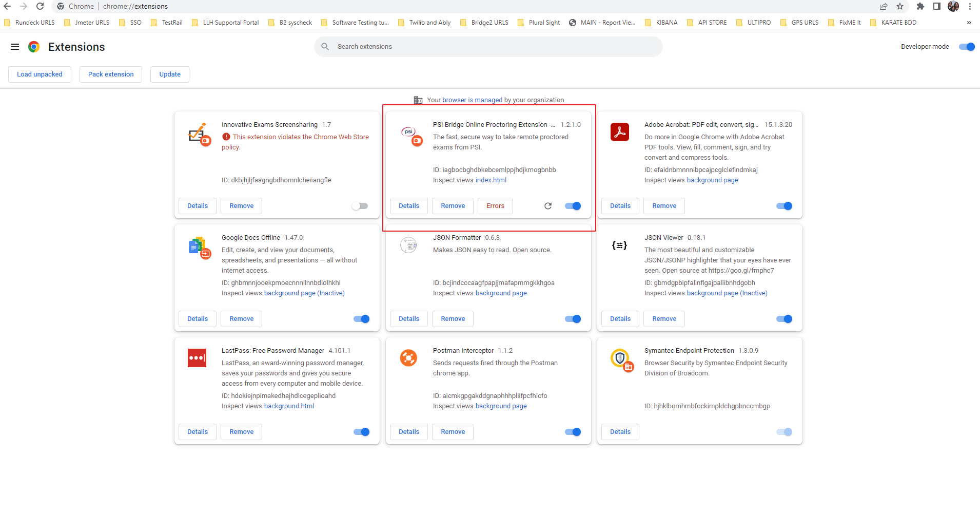The width and height of the screenshot is (980, 512).
Task: Open the SSO bookmark folder
Action: pos(130,23)
